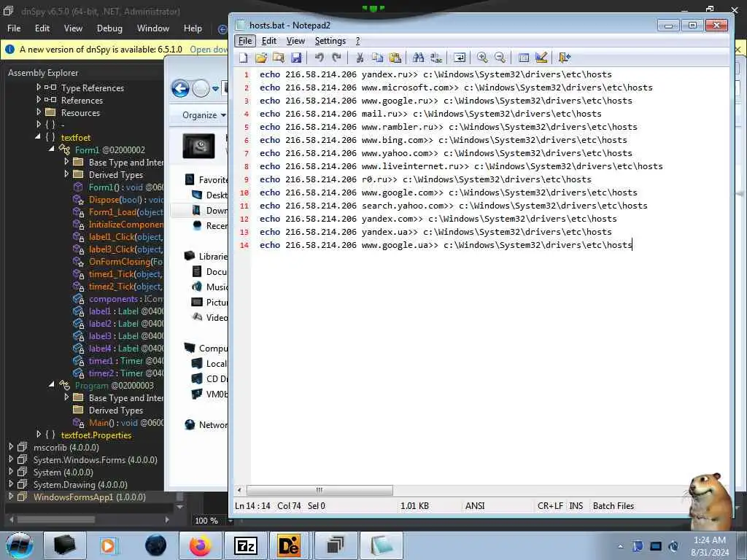This screenshot has height=560, width=747.
Task: Click the Paste clipboard icon in Notepad2
Action: coord(395,58)
